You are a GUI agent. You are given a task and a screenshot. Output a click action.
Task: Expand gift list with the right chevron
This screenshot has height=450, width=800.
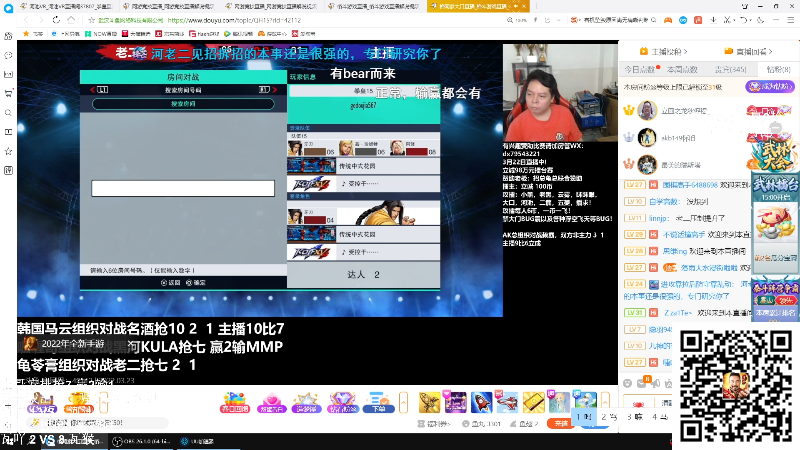605,403
